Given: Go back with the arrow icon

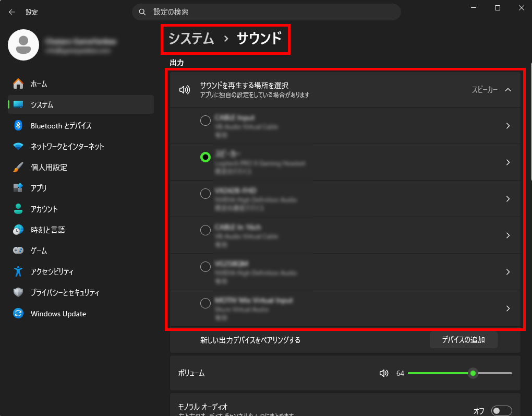Looking at the screenshot, I should tap(12, 12).
